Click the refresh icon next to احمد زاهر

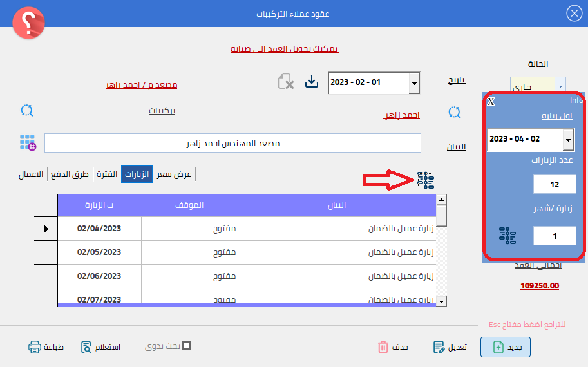[455, 112]
